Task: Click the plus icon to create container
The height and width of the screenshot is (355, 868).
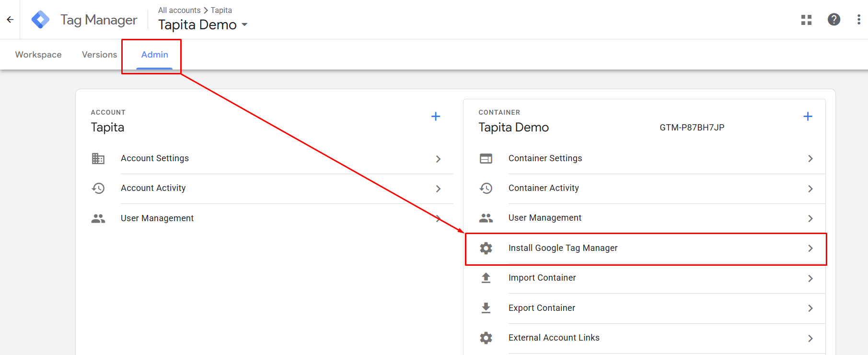Action: pos(808,117)
